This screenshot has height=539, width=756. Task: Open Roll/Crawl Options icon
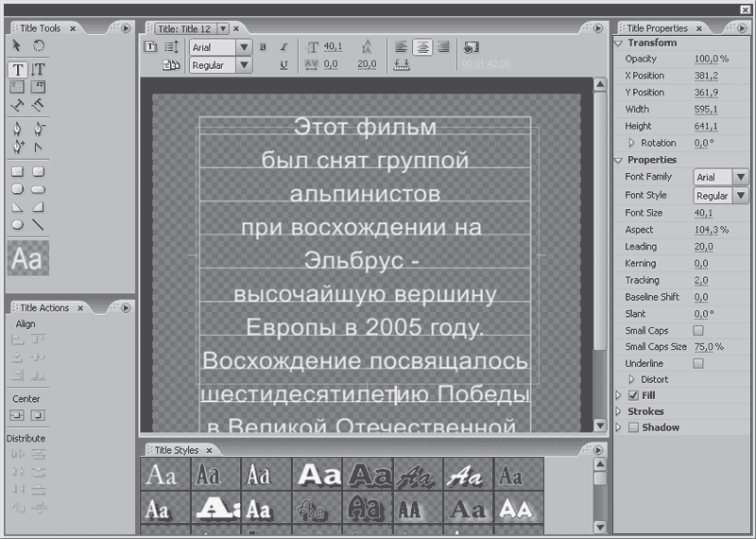[x=171, y=46]
